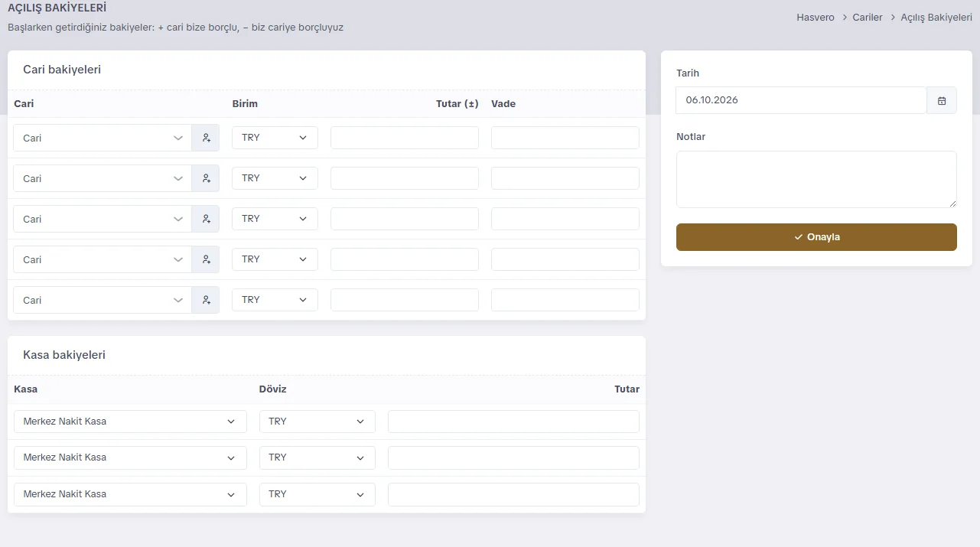Click the Vade field in the fourth Cari row

tap(565, 259)
